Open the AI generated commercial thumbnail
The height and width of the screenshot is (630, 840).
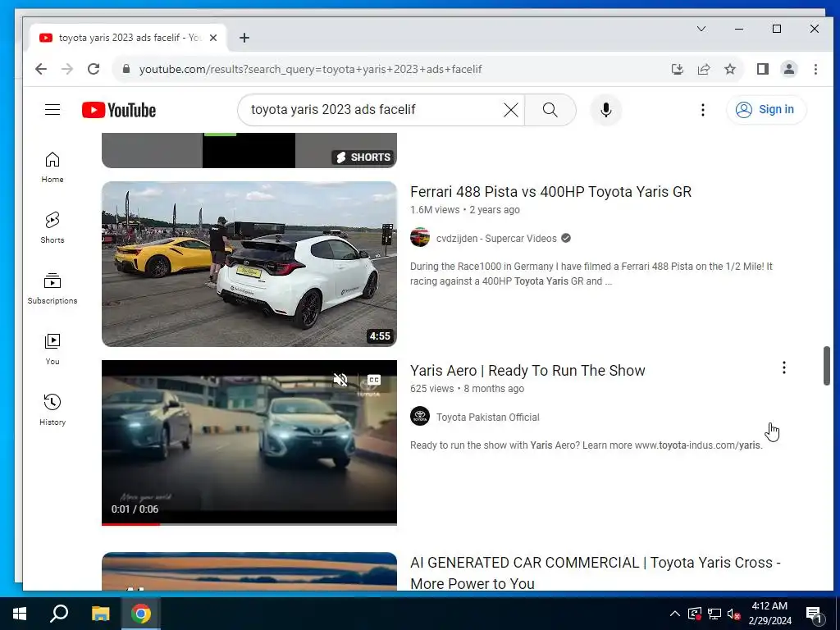coord(249,571)
